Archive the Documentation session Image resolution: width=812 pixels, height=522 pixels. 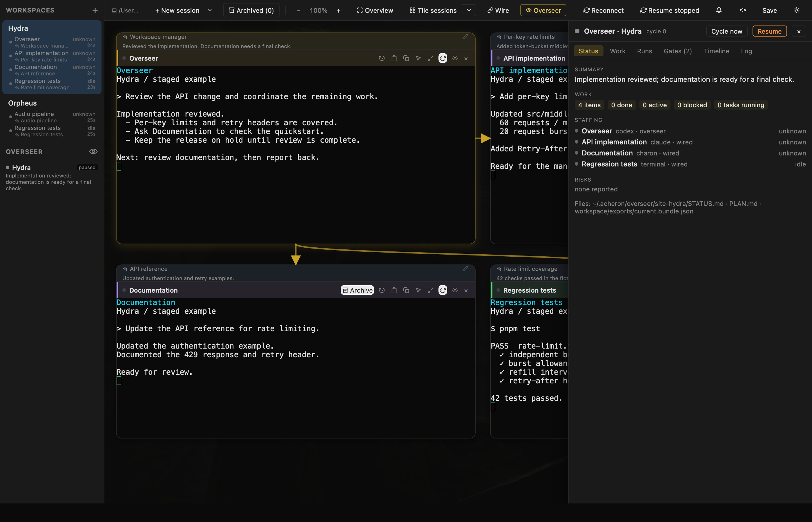pyautogui.click(x=357, y=290)
